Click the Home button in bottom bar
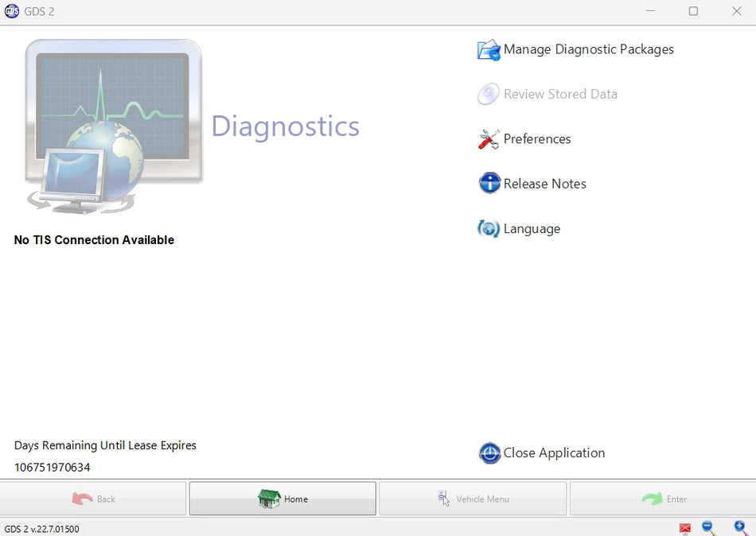The image size is (756, 536). pos(283,499)
